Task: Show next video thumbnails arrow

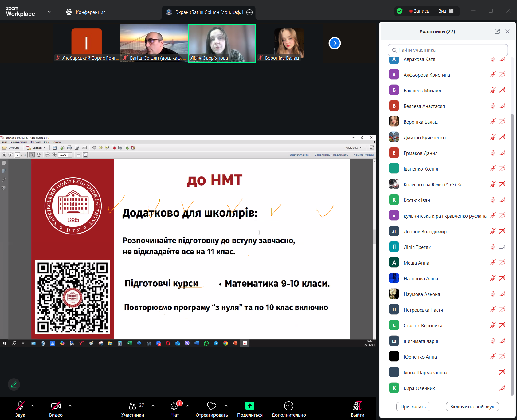Action: tap(335, 43)
